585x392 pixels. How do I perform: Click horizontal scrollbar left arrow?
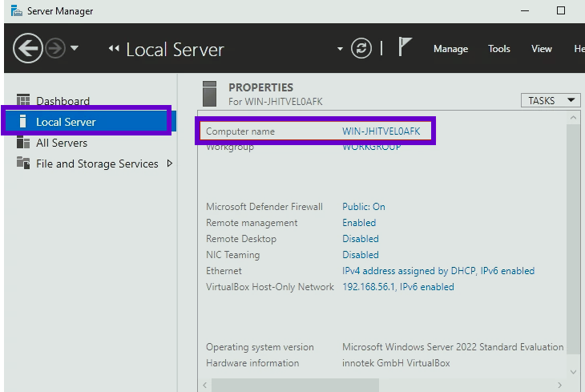point(204,385)
